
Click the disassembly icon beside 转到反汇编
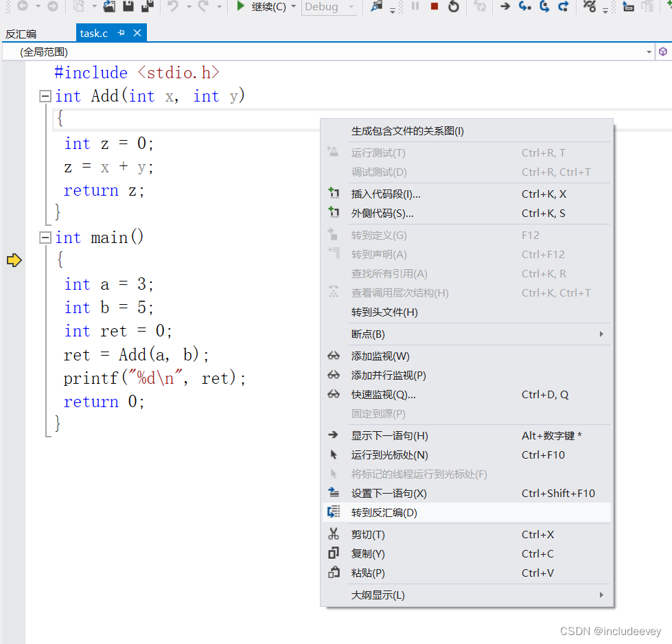pos(334,512)
